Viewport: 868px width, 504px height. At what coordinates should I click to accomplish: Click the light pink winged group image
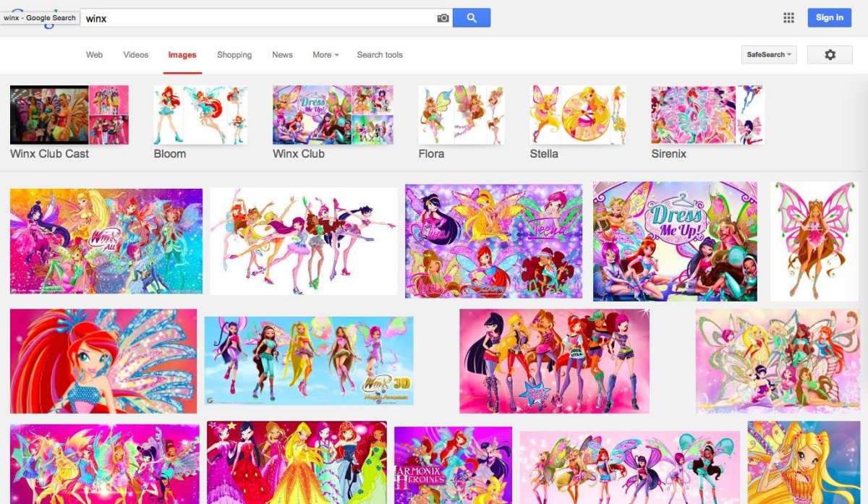tap(629, 467)
